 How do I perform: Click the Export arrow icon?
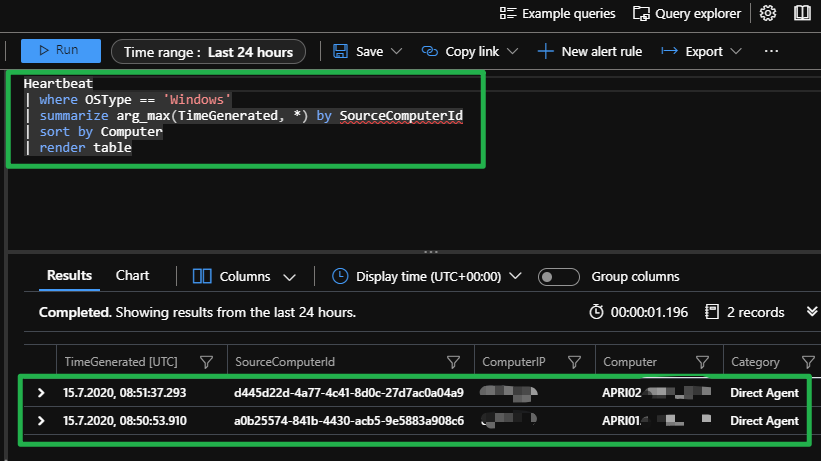[x=669, y=51]
